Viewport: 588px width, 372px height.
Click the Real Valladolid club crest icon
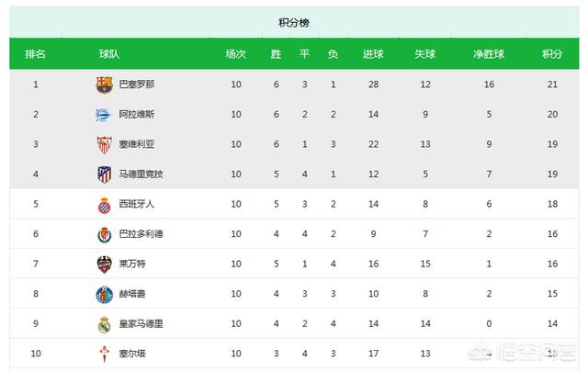click(104, 234)
